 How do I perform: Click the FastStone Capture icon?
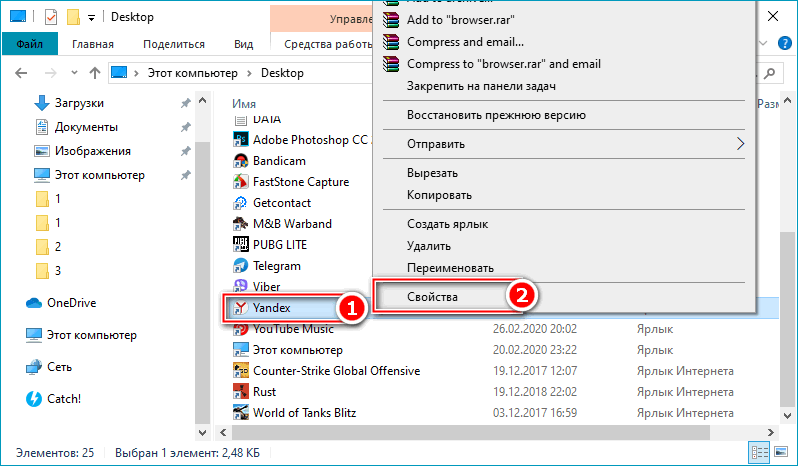coord(240,182)
